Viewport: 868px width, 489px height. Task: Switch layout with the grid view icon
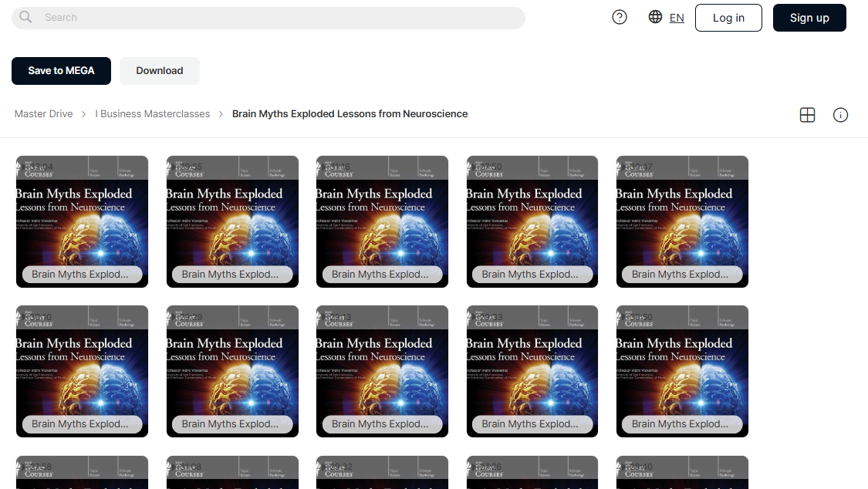point(808,115)
